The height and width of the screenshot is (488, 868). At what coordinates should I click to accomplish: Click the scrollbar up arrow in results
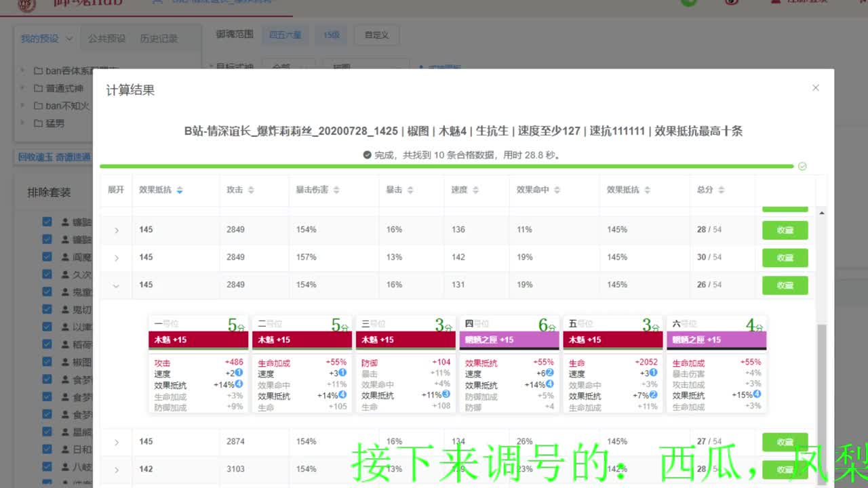click(x=821, y=213)
